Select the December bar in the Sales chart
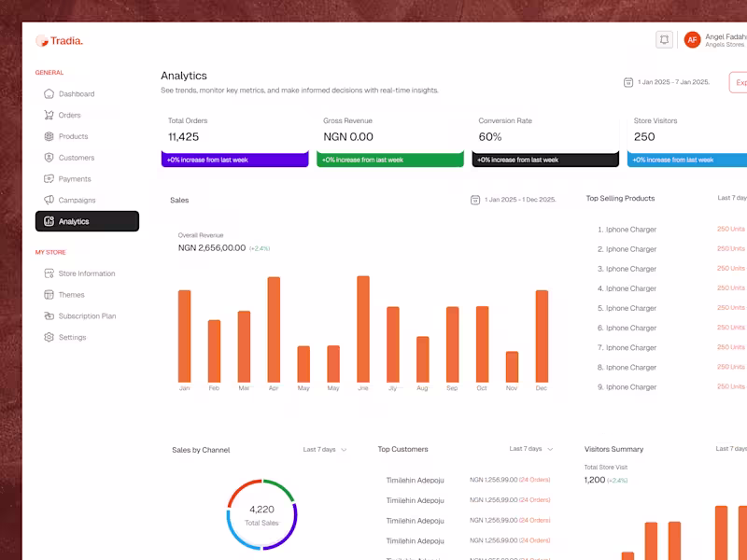This screenshot has height=560, width=747. [542, 336]
